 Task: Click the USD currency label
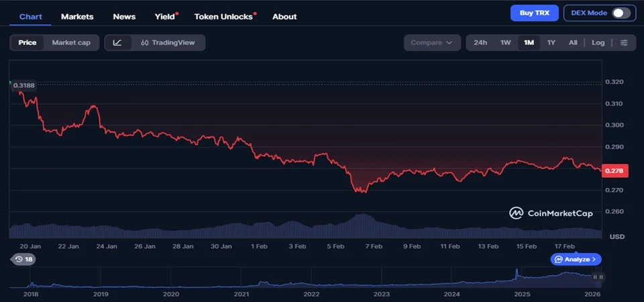617,237
